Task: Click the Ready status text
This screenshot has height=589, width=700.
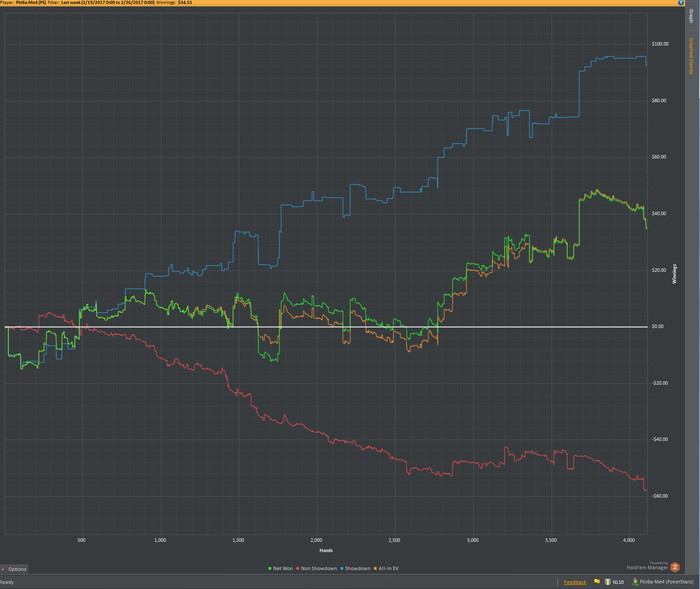Action: point(7,582)
